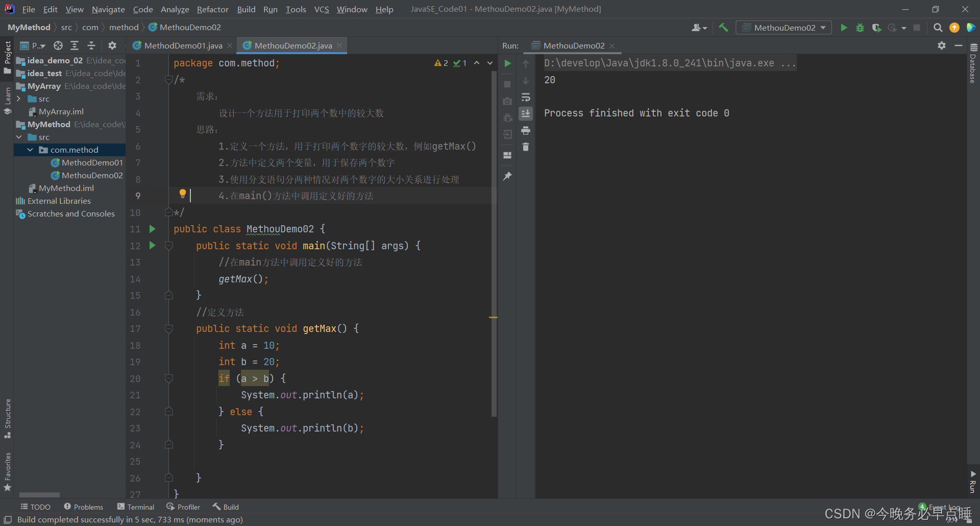Open the Profiler tool window
Viewport: 980px width, 526px height.
(x=183, y=507)
